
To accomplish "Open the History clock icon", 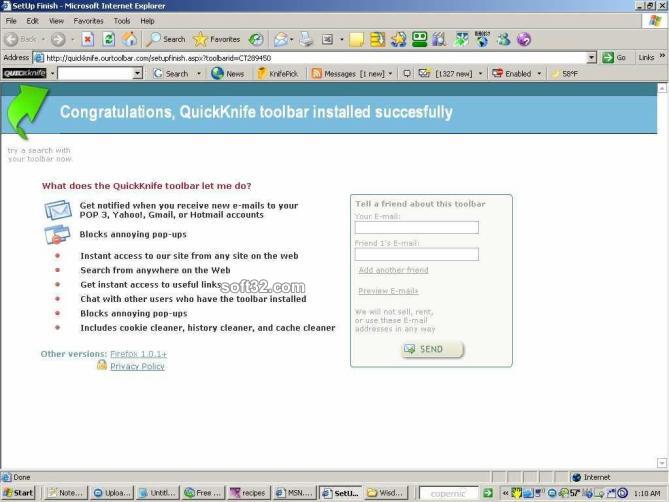I will tap(256, 39).
